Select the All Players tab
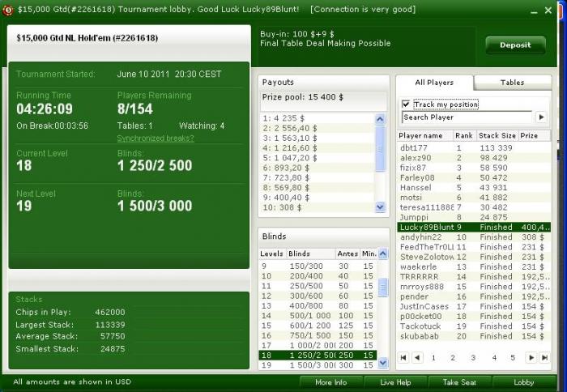This screenshot has height=392, width=567. (434, 83)
